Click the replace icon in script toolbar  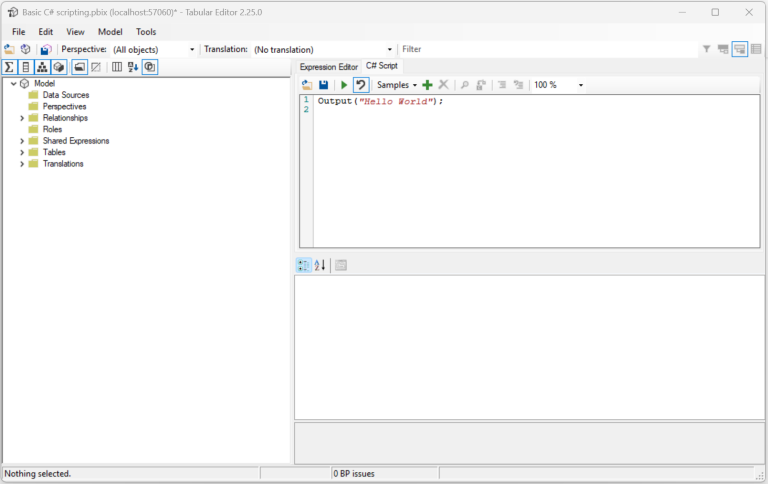(x=481, y=85)
